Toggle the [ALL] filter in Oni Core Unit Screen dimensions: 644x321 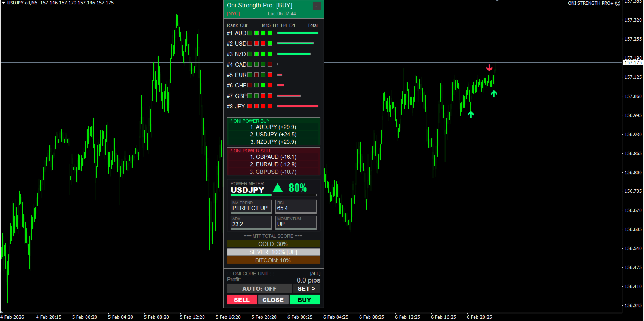click(315, 274)
